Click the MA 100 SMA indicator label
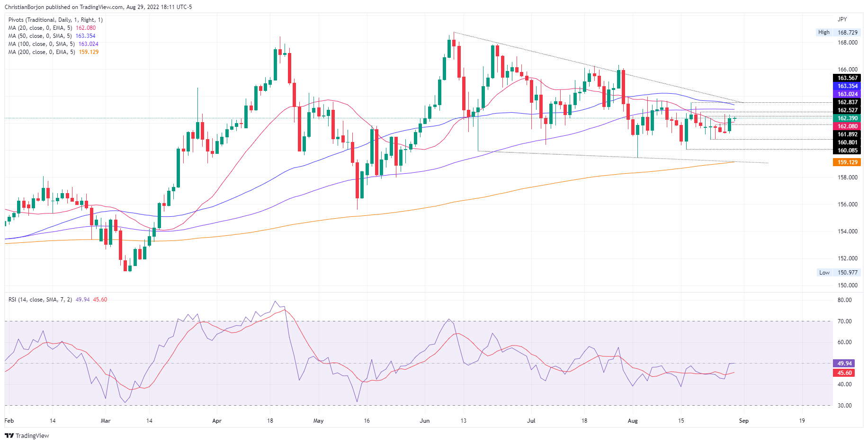 click(54, 44)
